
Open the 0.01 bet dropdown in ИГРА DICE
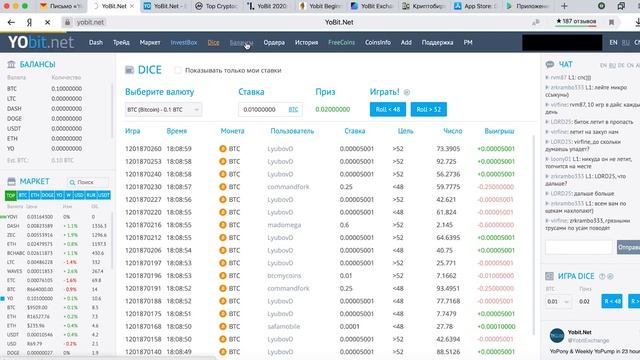[558, 302]
